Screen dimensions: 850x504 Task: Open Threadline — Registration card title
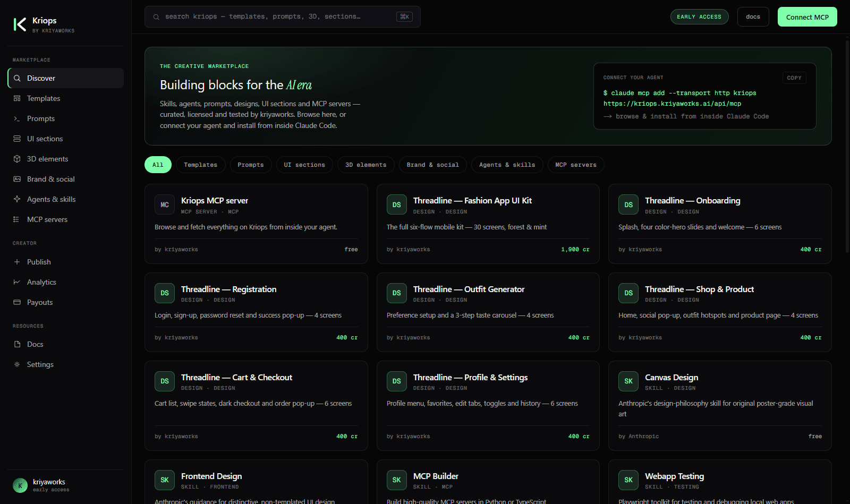228,289
